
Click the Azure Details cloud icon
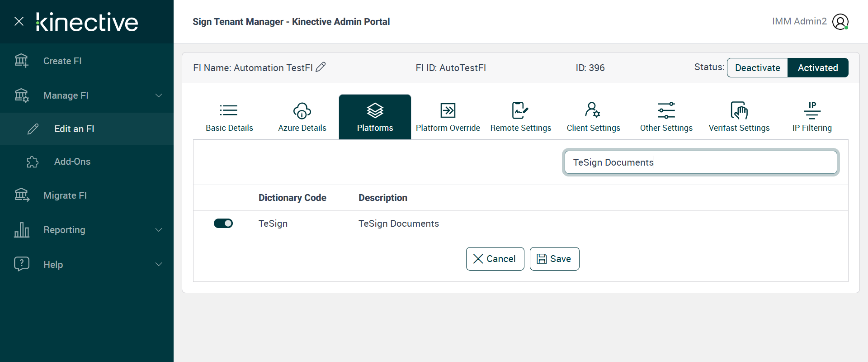(x=302, y=110)
